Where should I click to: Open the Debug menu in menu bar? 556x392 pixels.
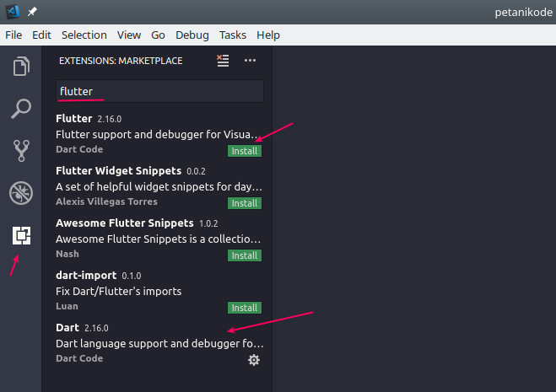coord(192,35)
